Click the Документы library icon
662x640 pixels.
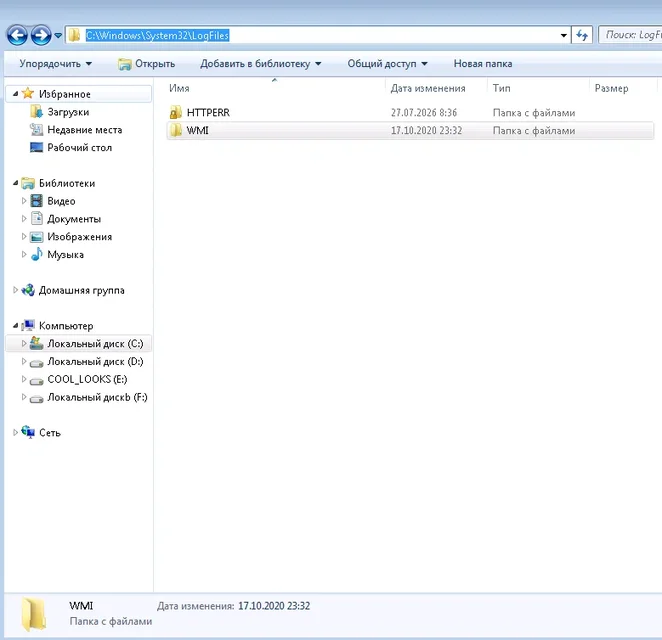[37, 218]
